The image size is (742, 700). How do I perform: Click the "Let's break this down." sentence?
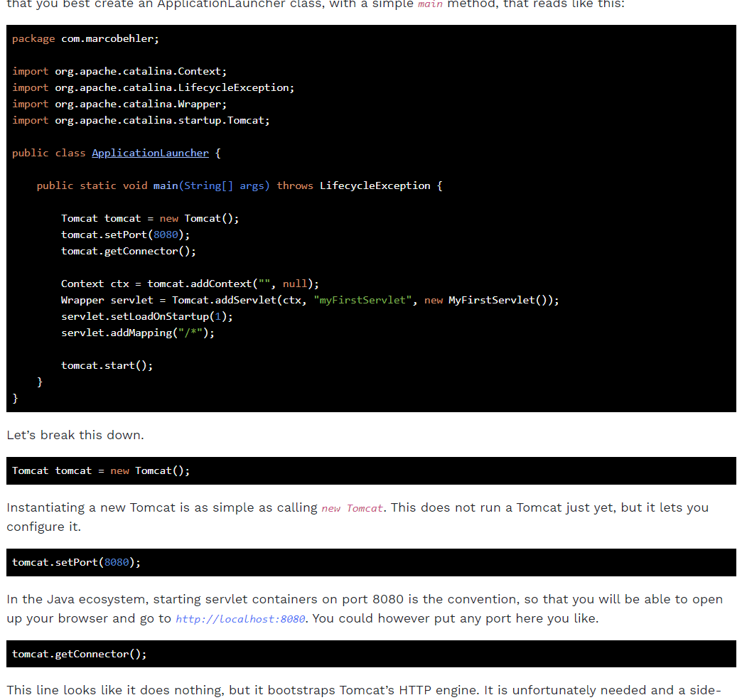click(x=75, y=435)
